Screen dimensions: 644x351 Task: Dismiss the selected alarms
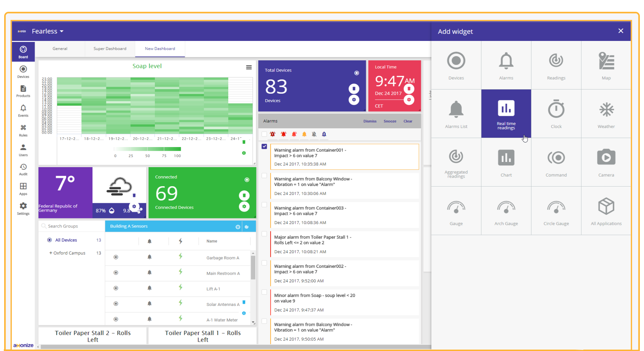(370, 121)
